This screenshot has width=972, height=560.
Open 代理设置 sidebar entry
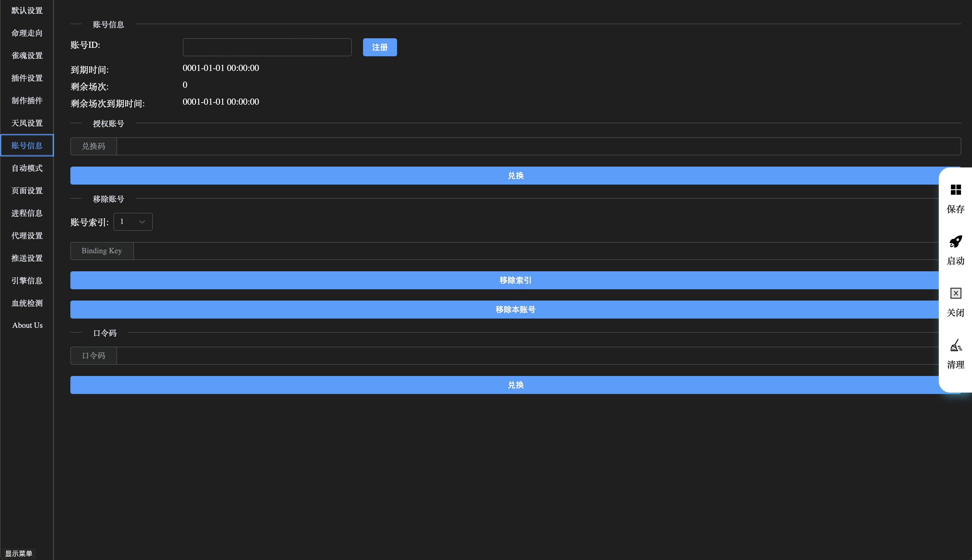click(x=27, y=235)
